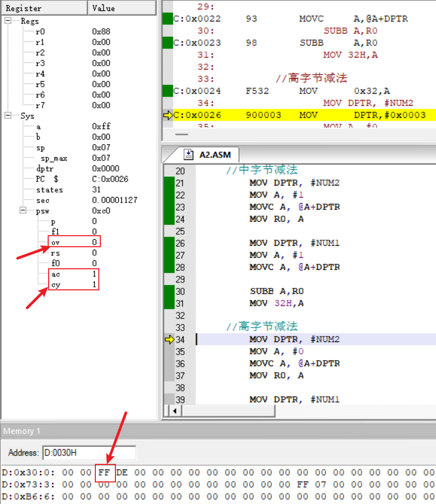Collapse the psw register node

click(23, 210)
